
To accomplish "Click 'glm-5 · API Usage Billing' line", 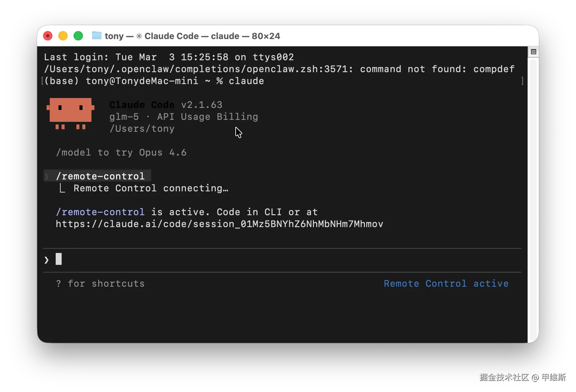I will pos(184,117).
